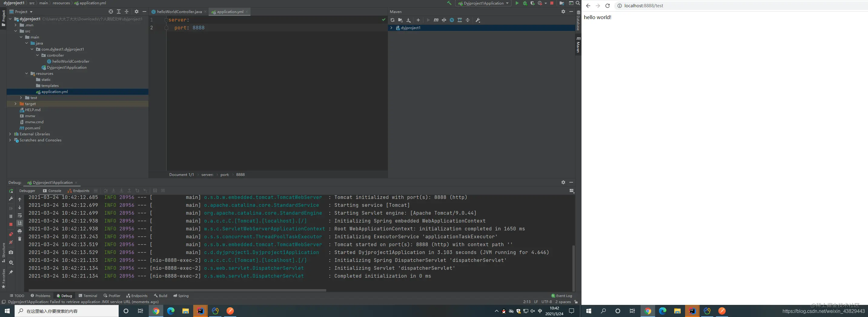The height and width of the screenshot is (317, 868).
Task: Reload the localhost:8888/test browser page
Action: point(608,6)
